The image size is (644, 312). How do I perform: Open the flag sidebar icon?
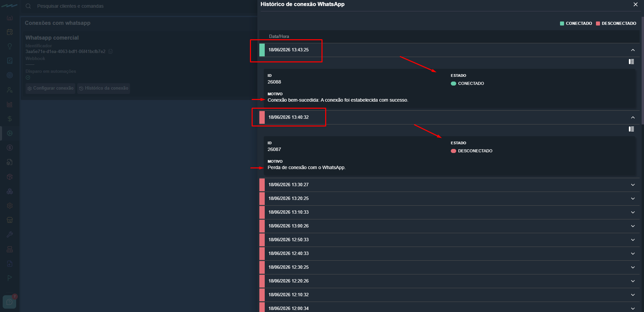(10, 278)
